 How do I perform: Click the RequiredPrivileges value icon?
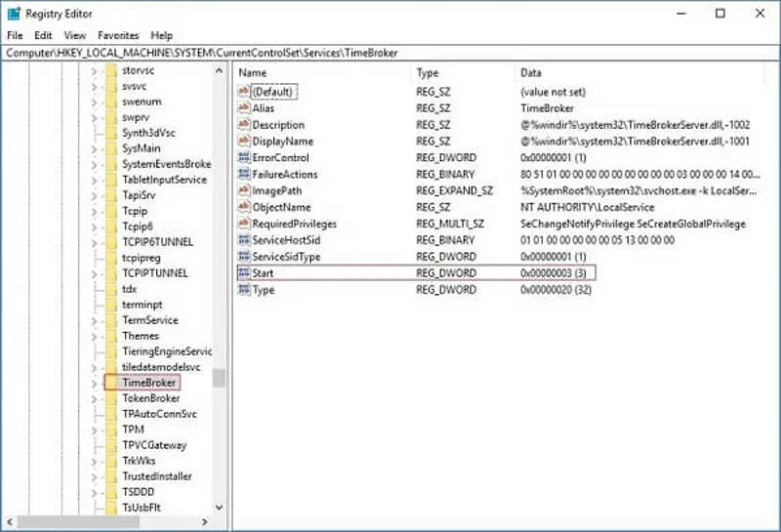point(244,224)
